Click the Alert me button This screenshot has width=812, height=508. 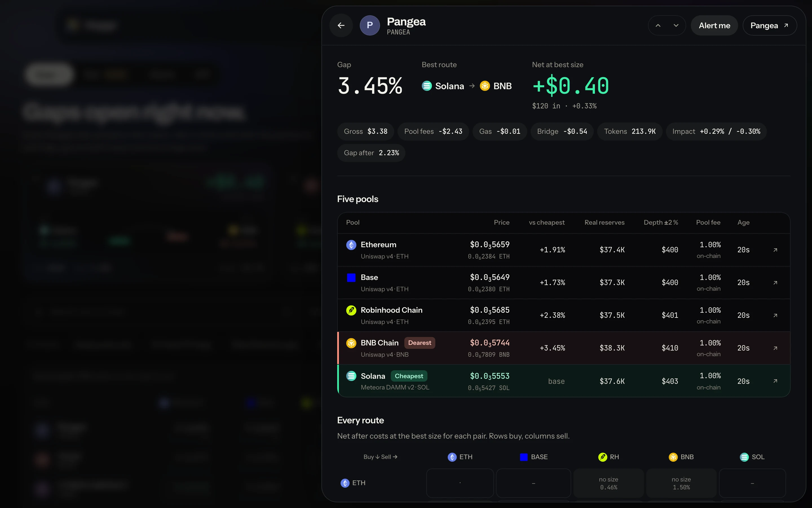[x=714, y=25]
